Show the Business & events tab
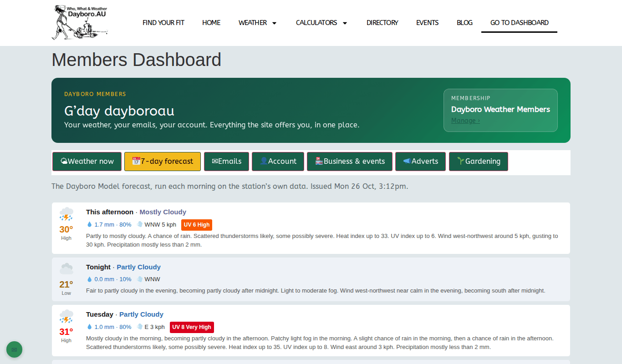 [350, 162]
